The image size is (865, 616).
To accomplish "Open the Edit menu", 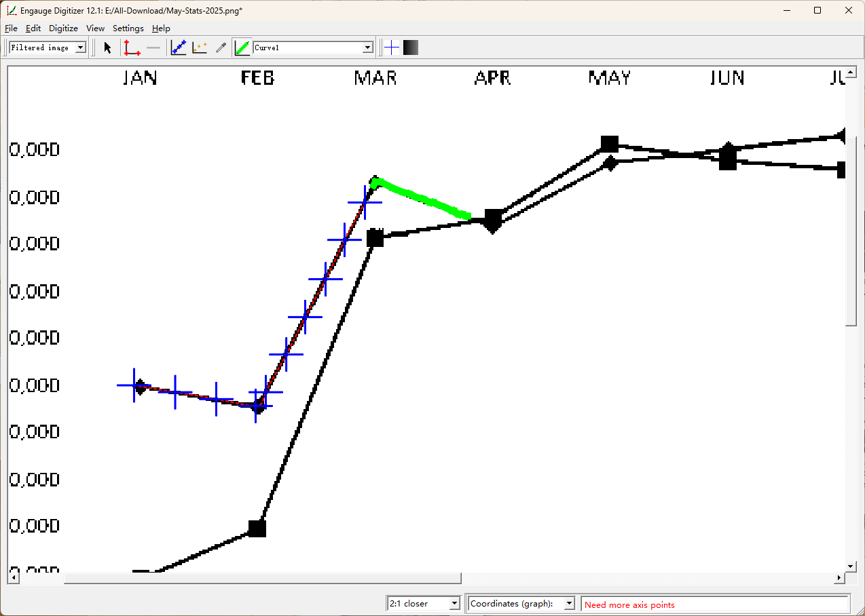I will [33, 28].
